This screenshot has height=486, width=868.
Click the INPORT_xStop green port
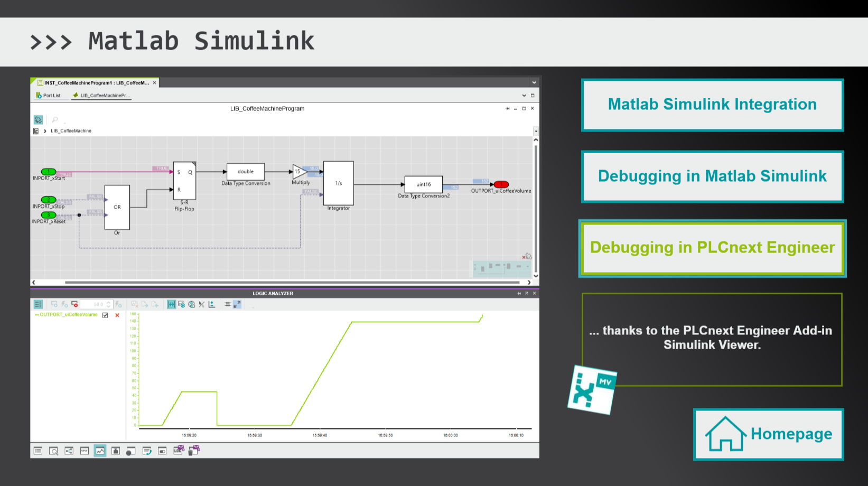[x=49, y=200]
